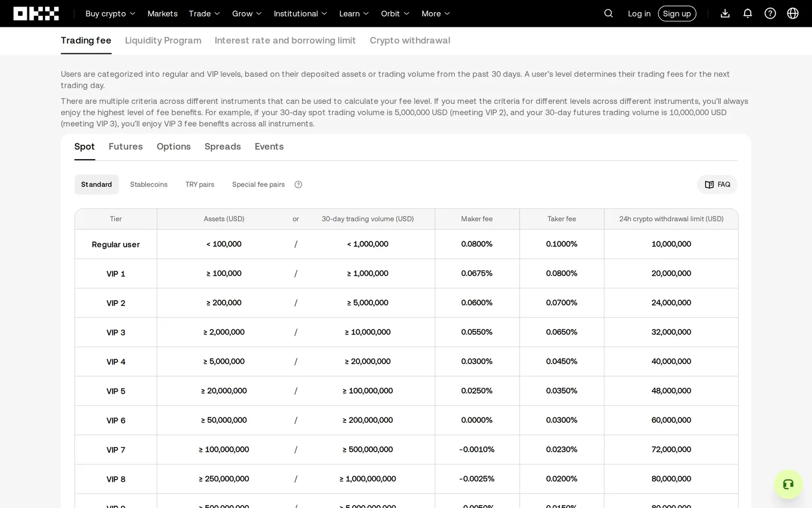Expand the Institutional menu
The height and width of the screenshot is (508, 812).
tap(300, 13)
